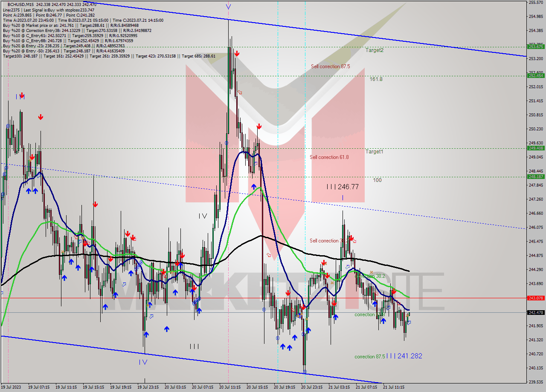Click the 255.55 price axis label

point(535,3)
